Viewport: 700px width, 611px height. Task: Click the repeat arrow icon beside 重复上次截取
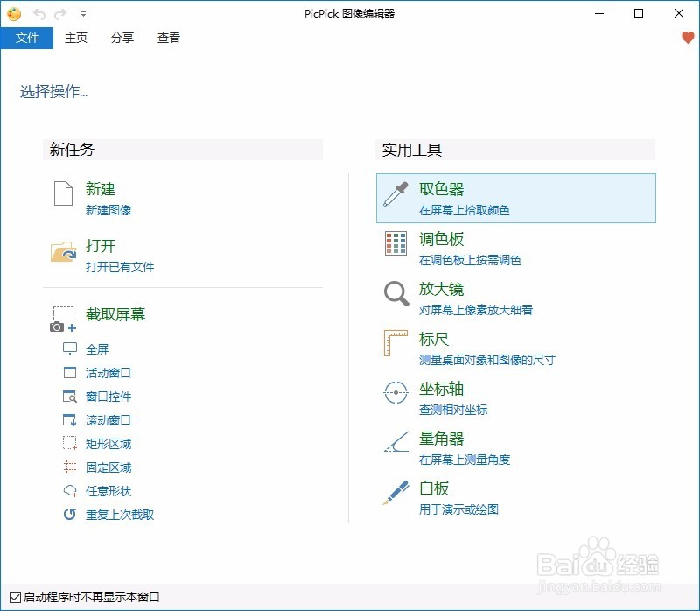pos(70,515)
